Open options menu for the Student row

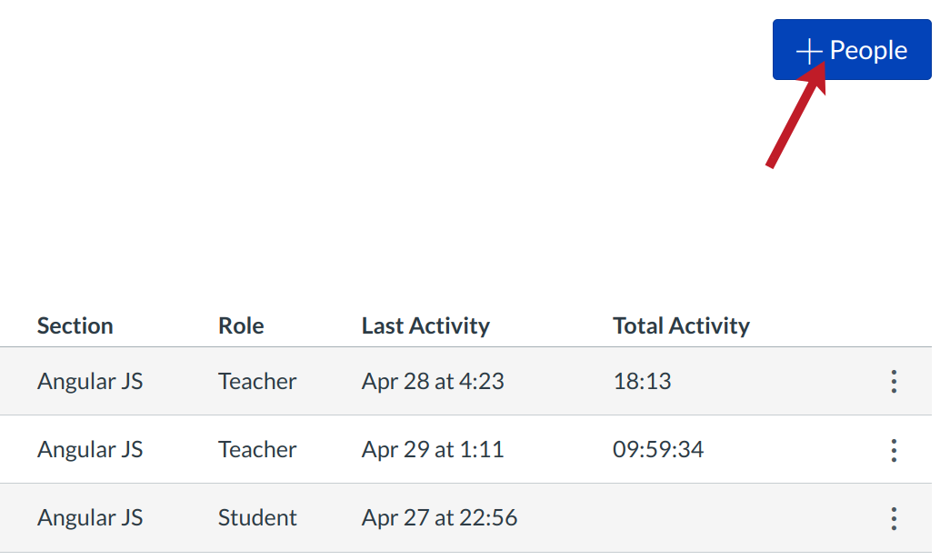(x=894, y=518)
